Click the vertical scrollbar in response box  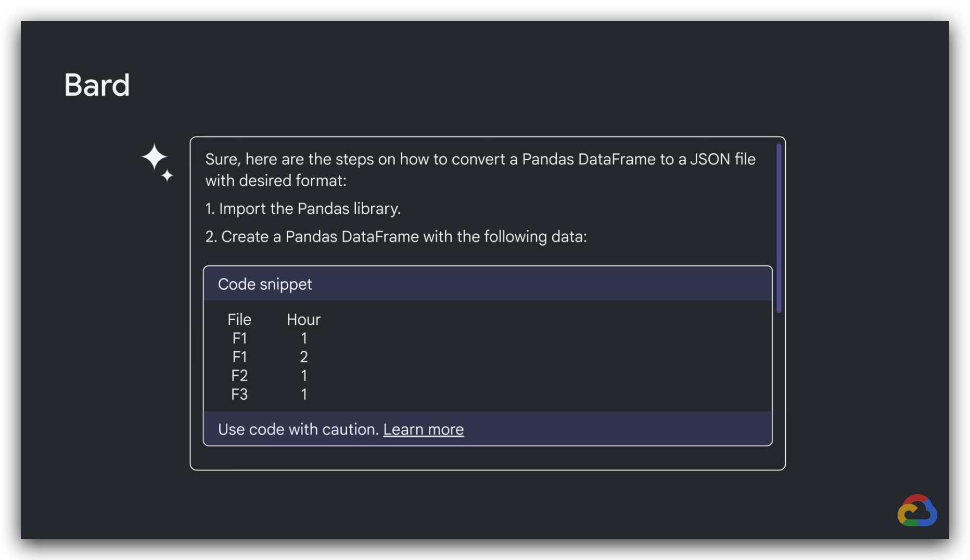[x=779, y=228]
